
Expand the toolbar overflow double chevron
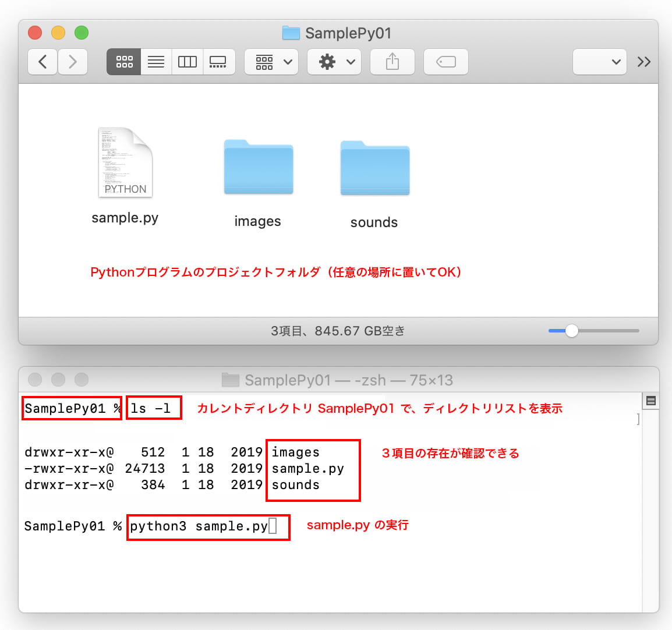coord(643,62)
